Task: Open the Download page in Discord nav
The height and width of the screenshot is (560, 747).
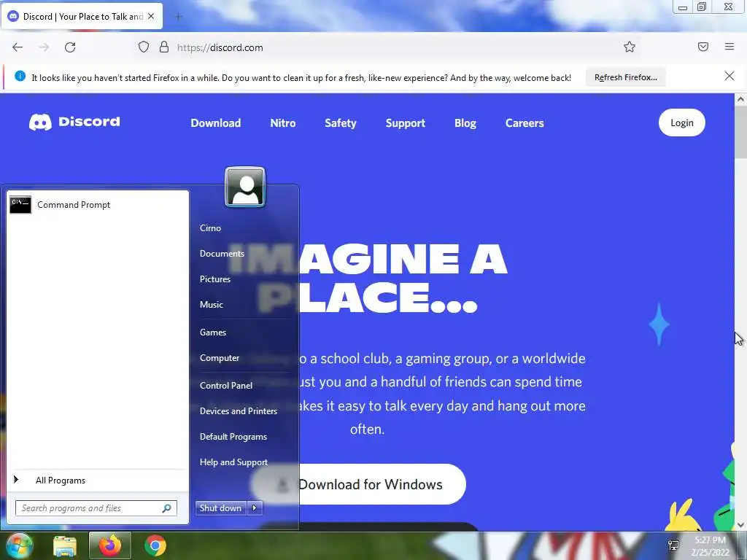Action: (215, 122)
